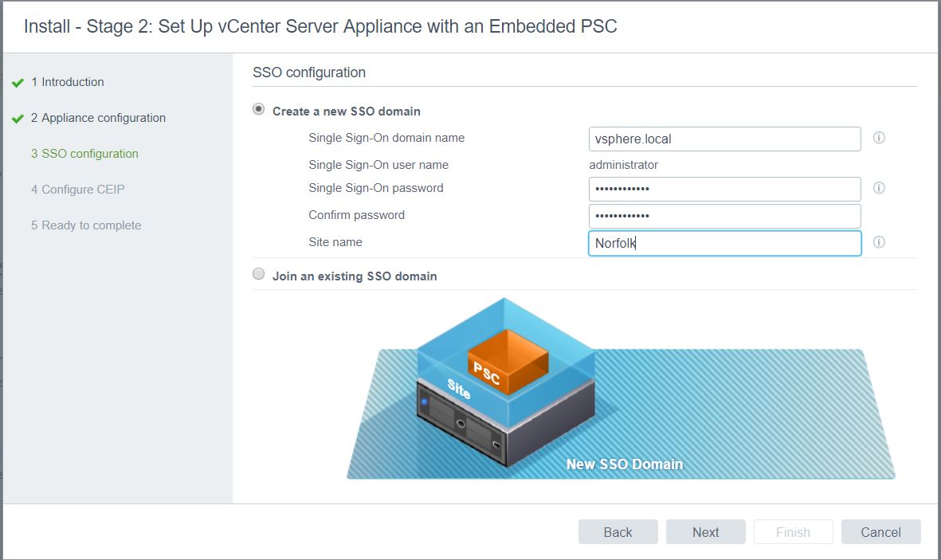Open step 5 Ready to complete
This screenshot has height=560, width=941.
click(86, 225)
